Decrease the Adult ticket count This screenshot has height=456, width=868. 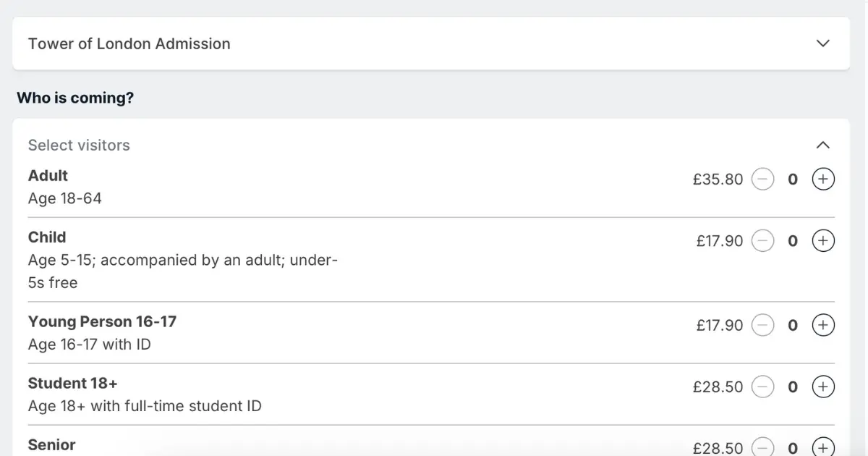pyautogui.click(x=762, y=179)
